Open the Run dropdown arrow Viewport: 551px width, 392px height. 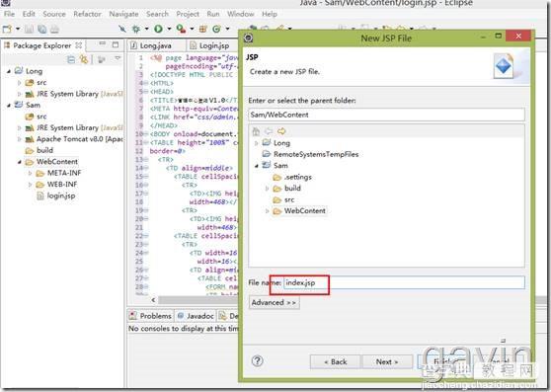coord(169,29)
